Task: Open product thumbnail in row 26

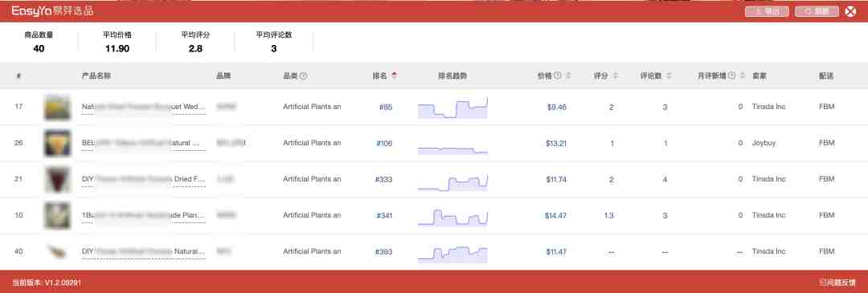Action: pos(58,143)
